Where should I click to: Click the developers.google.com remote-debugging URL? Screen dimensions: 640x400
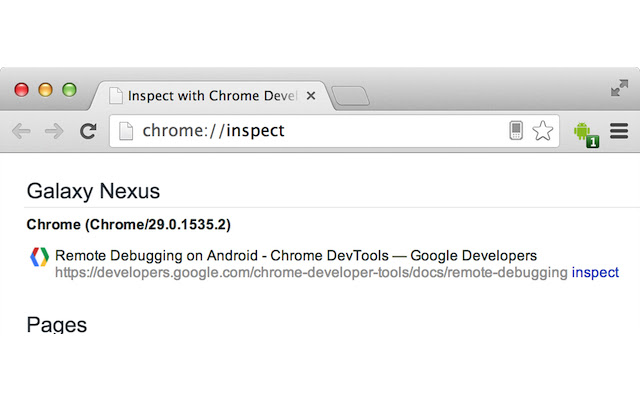(x=311, y=272)
